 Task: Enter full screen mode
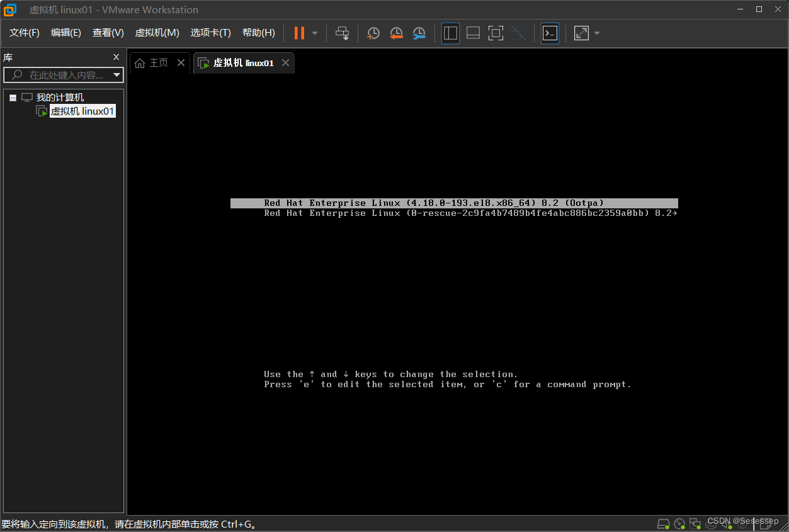point(496,33)
